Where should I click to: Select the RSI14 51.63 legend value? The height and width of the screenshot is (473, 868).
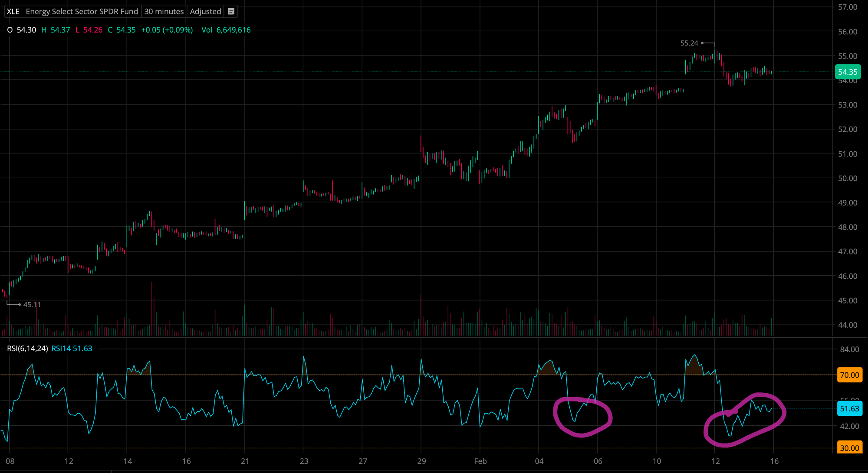click(x=72, y=349)
